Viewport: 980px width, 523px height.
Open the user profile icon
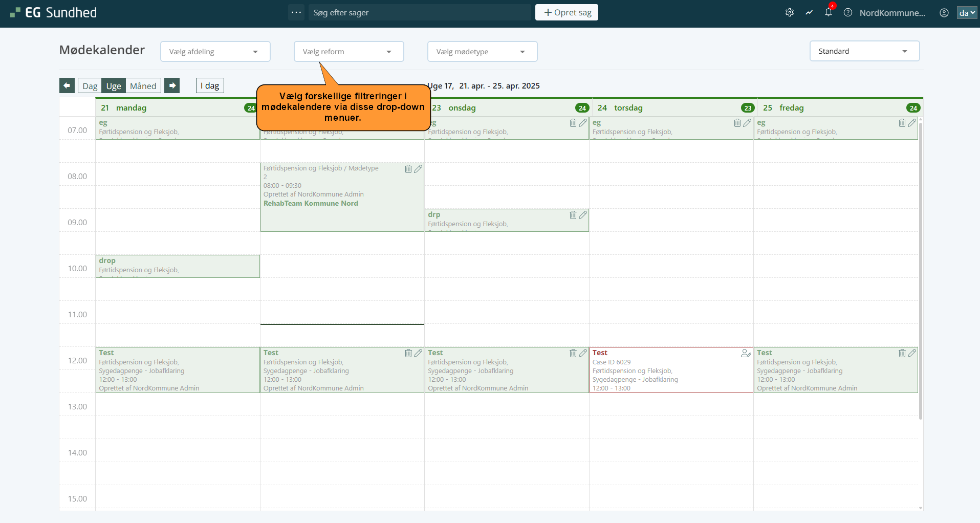tap(944, 13)
